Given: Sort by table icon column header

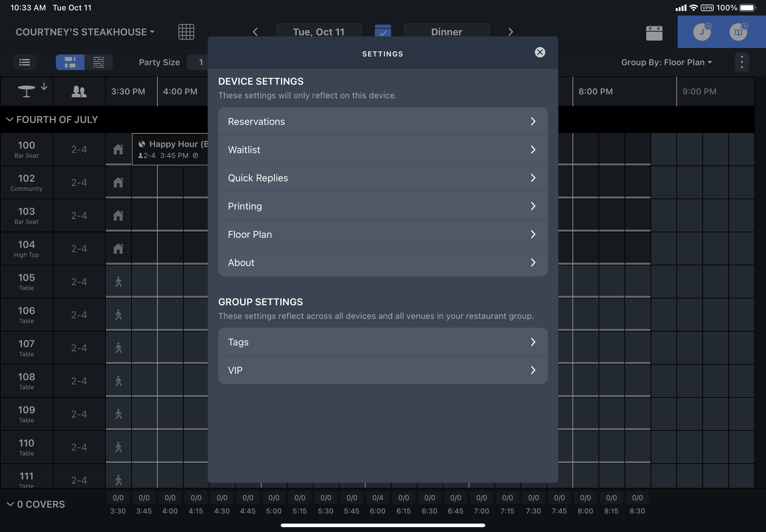Looking at the screenshot, I should coord(27,91).
